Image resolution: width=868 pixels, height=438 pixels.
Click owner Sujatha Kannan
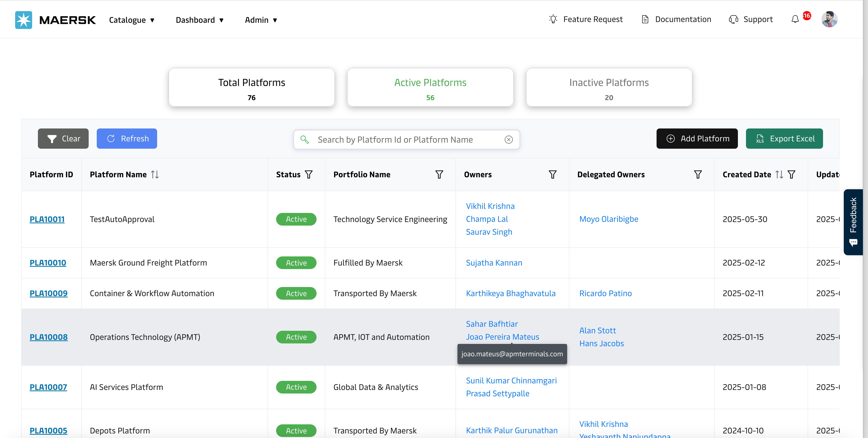click(494, 263)
